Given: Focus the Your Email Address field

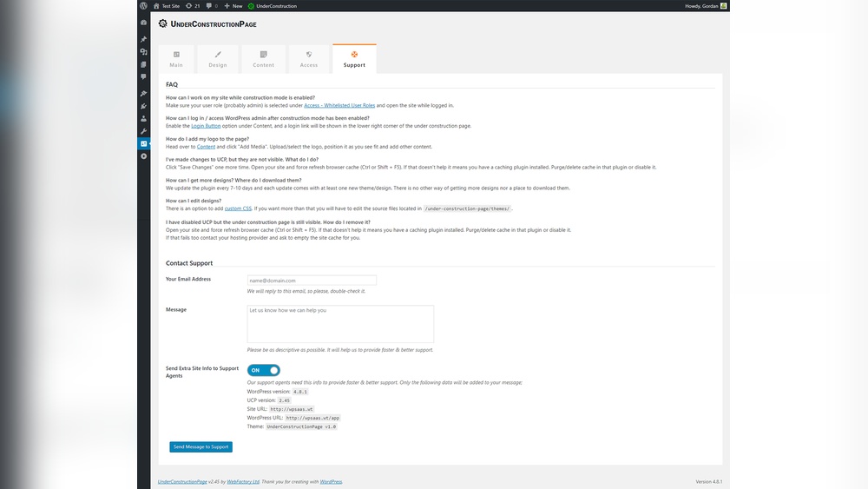Looking at the screenshot, I should tap(312, 281).
